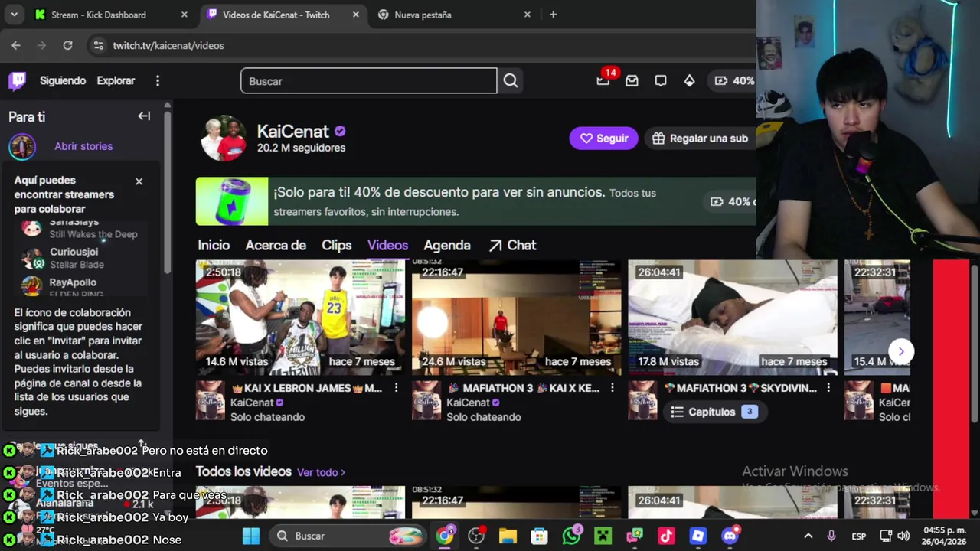Click KAI X LEBRON JAMES video title

coord(306,388)
